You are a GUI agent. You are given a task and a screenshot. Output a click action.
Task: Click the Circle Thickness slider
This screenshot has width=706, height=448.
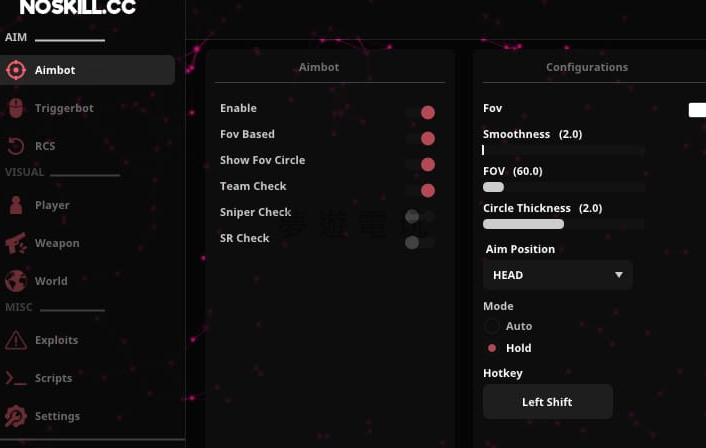point(563,224)
